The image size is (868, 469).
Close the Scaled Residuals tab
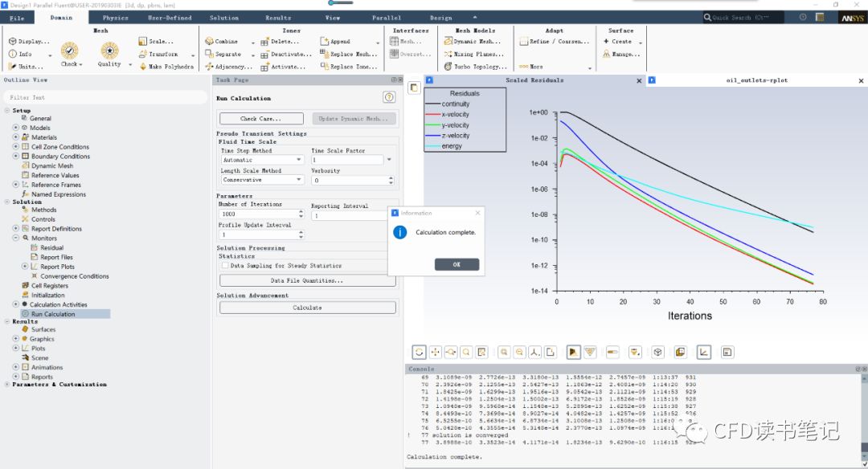pyautogui.click(x=639, y=81)
